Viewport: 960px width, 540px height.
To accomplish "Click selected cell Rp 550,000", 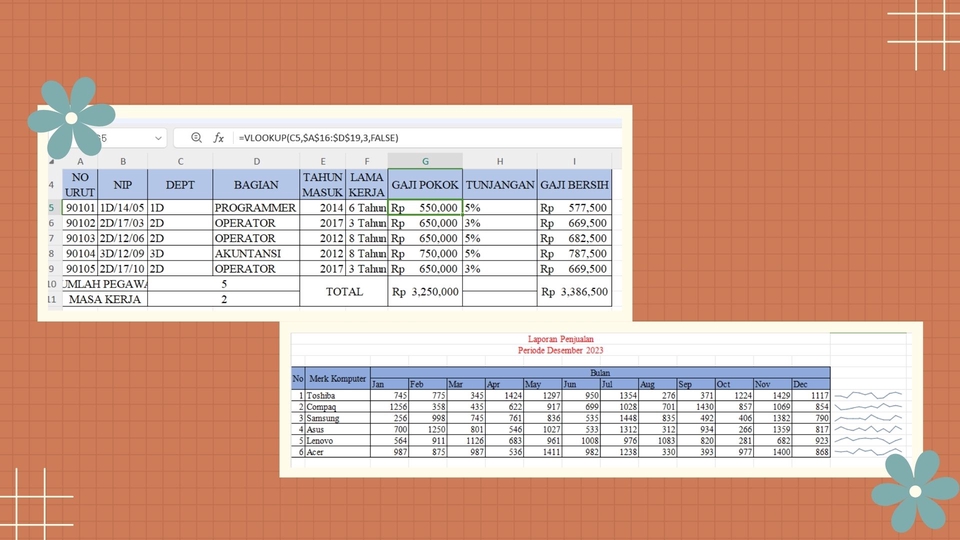I will (425, 208).
